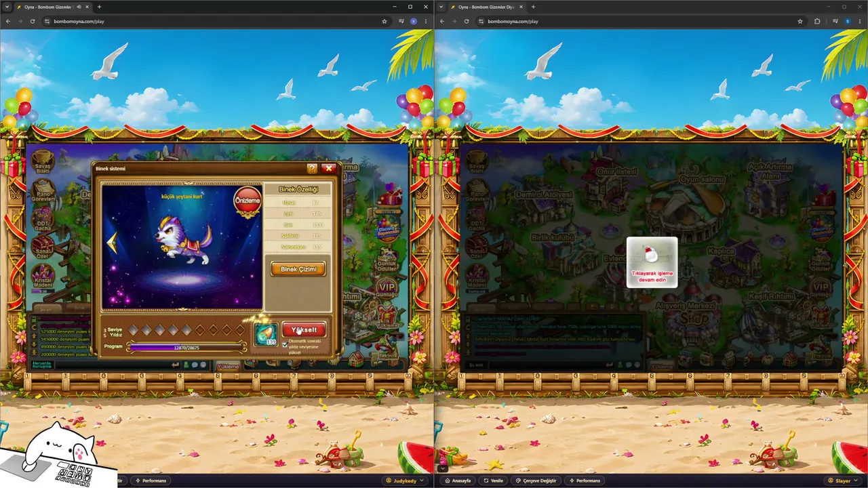Viewport: 868px width, 488px height.
Task: Open Performans in right window bottom bar
Action: point(585,481)
